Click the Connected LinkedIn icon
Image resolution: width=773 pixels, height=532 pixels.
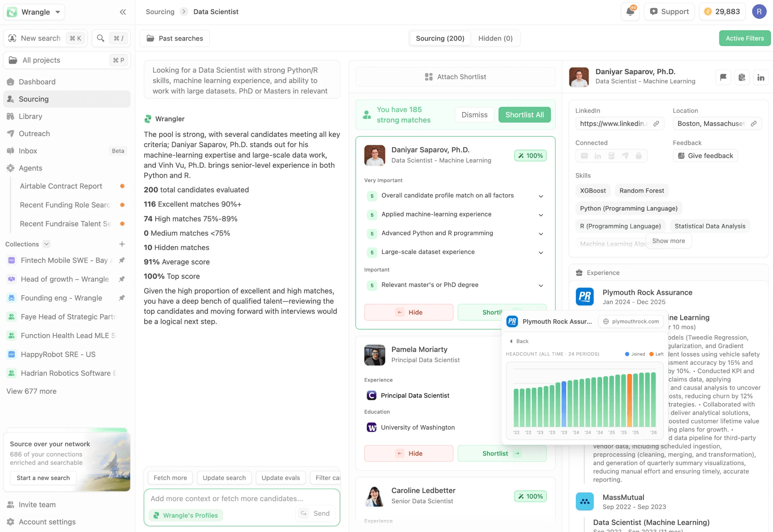(598, 156)
